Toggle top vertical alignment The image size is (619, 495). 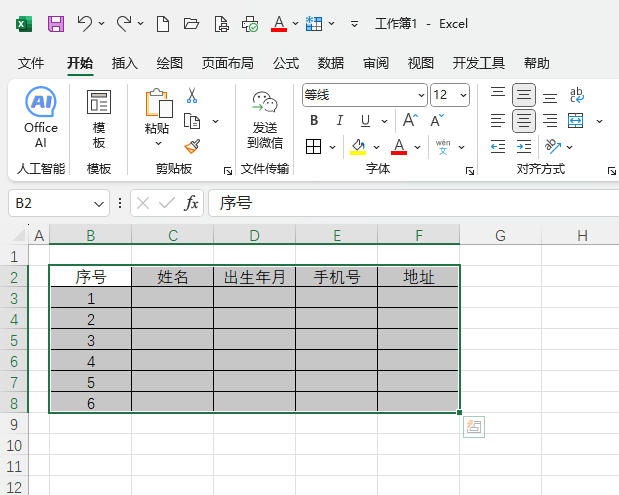[x=498, y=94]
